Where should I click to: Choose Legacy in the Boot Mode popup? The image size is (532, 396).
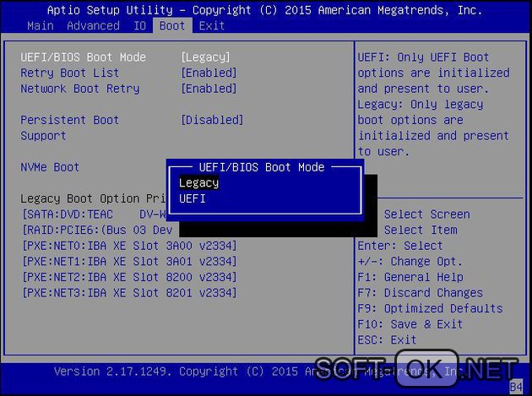click(198, 183)
